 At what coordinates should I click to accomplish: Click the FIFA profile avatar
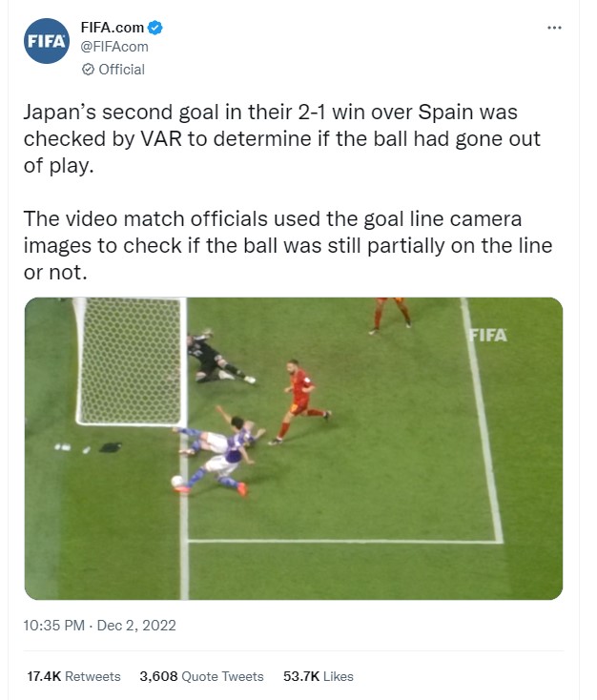tap(47, 41)
